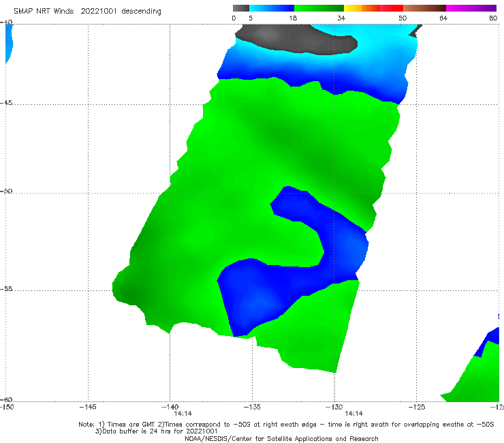Click the longitude axis label '-140'
Viewport: 504px width, 443px height.
pos(170,407)
